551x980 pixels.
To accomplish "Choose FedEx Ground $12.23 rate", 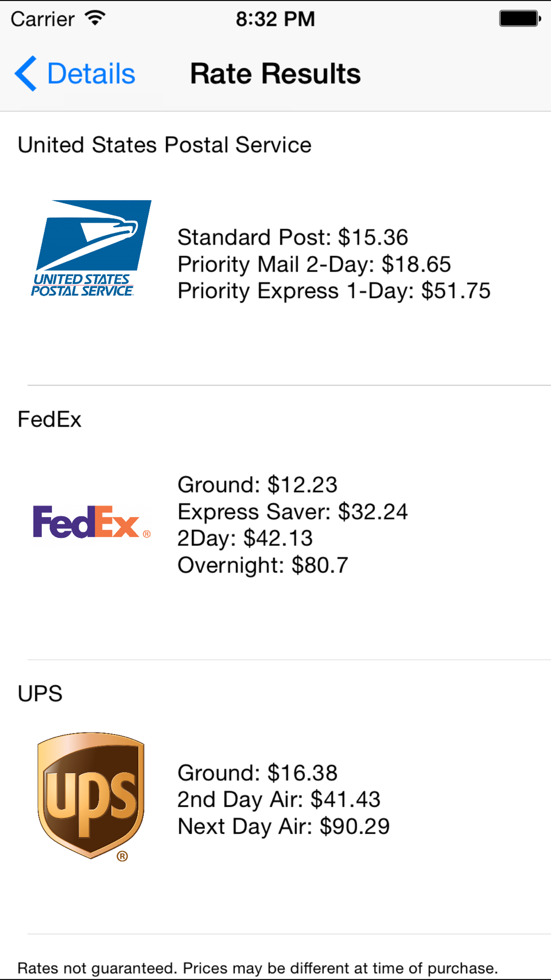I will (x=257, y=485).
